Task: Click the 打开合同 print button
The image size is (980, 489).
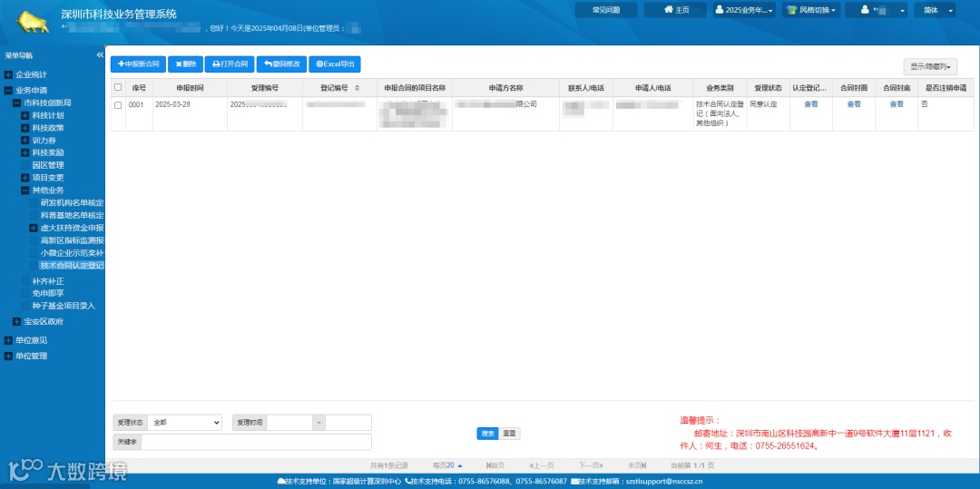Action: click(x=230, y=64)
